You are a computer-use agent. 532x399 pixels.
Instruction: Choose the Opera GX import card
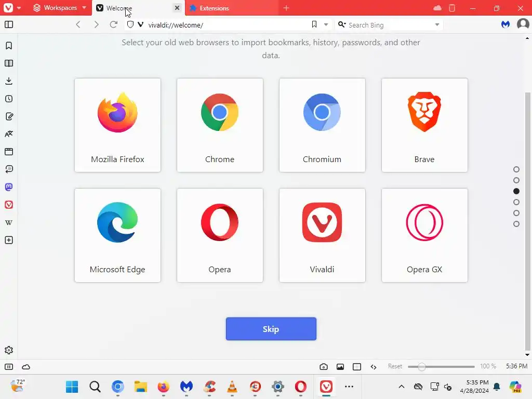(x=424, y=235)
